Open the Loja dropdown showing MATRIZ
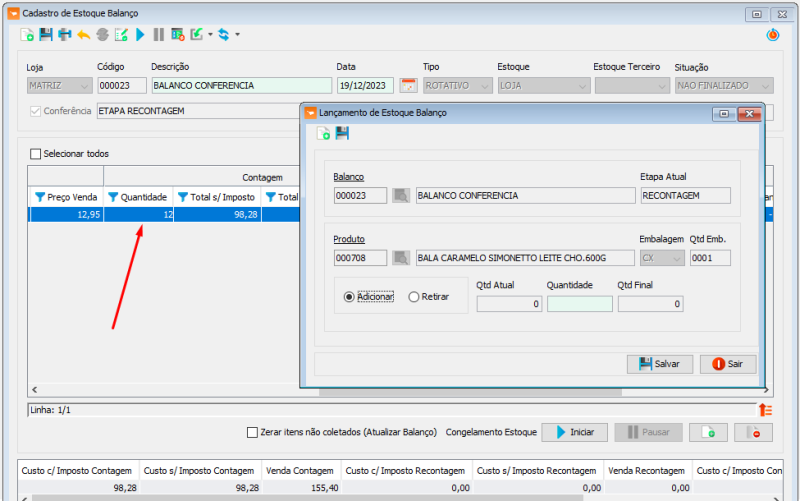Screen dimensions: 800x501 click(60, 85)
